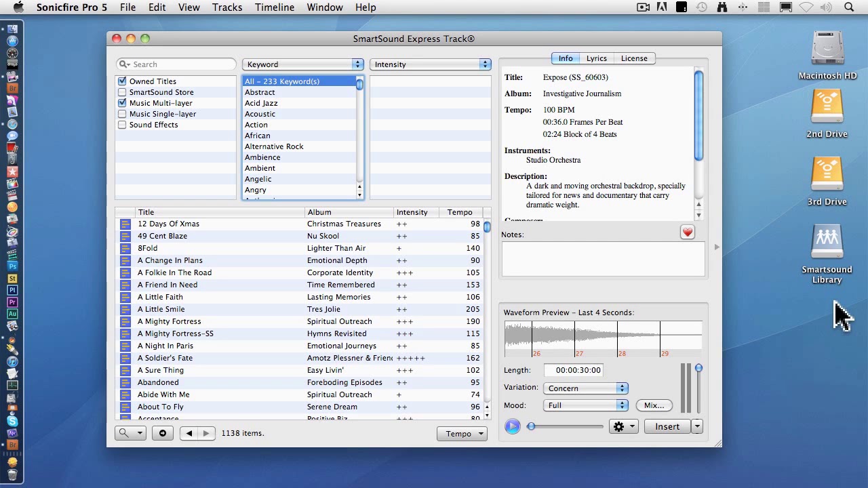Screen dimensions: 868x488
Task: Click the volume level slider knob
Action: [x=698, y=368]
